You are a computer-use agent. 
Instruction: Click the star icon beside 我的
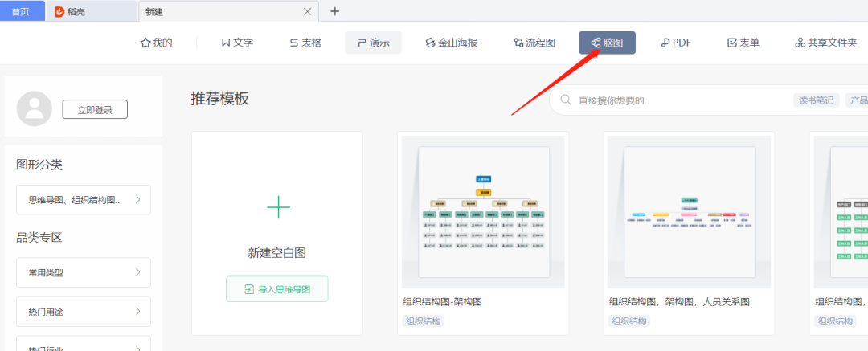[x=145, y=43]
